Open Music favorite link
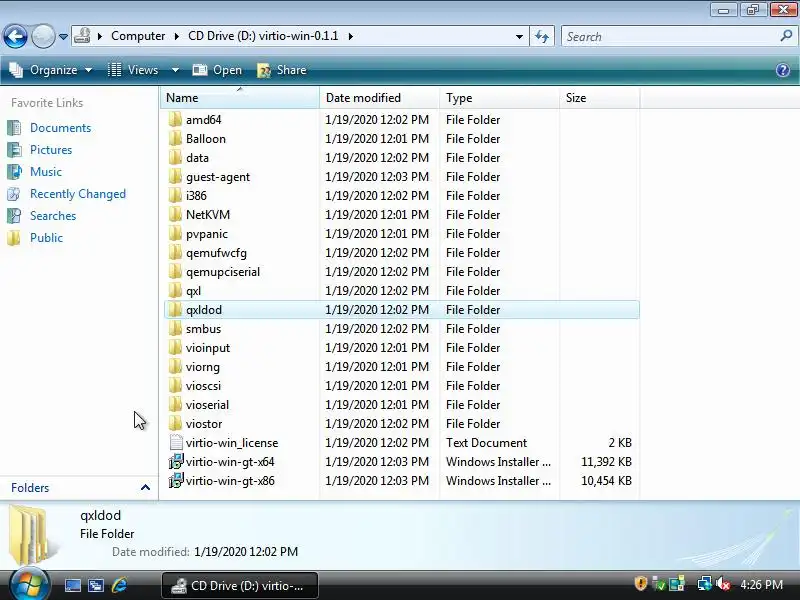The width and height of the screenshot is (800, 600). [x=45, y=171]
